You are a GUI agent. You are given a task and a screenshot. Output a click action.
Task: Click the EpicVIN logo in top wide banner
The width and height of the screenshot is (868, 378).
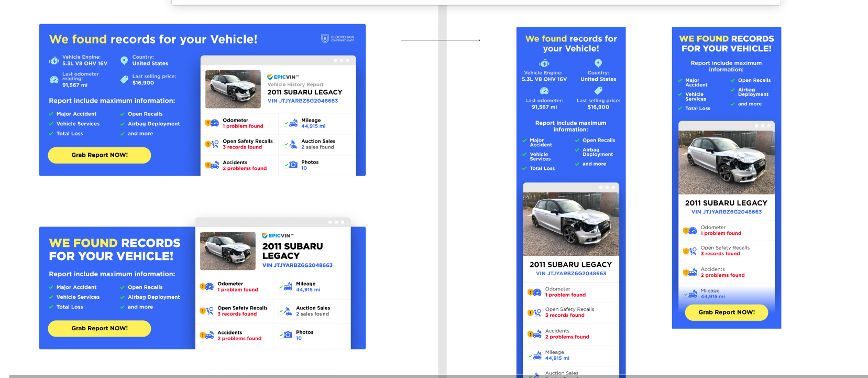tap(283, 77)
